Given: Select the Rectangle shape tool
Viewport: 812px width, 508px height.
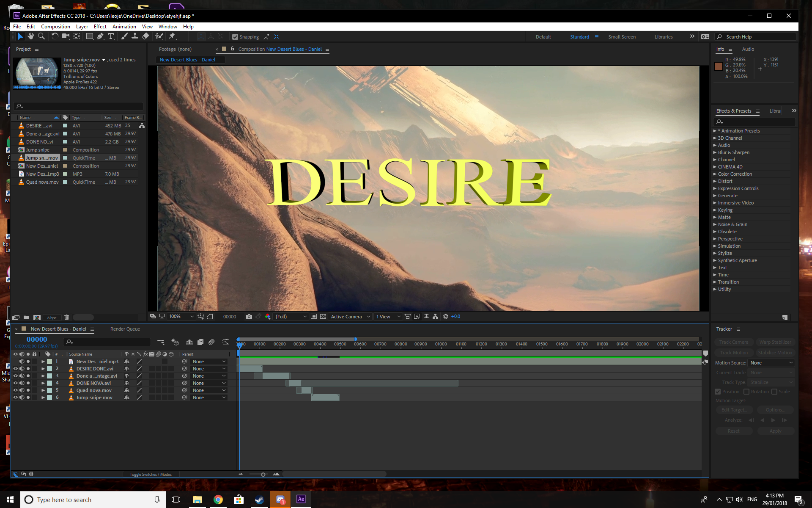Looking at the screenshot, I should pos(90,37).
